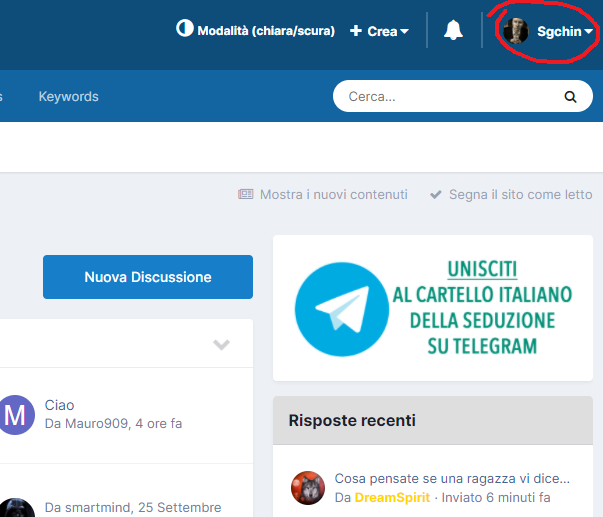Expand the chevron above the discussion list
The image size is (603, 517).
222,344
